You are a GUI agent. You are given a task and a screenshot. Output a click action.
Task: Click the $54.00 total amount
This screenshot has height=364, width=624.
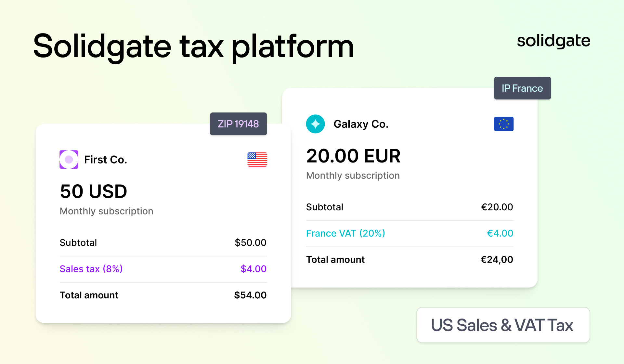250,295
